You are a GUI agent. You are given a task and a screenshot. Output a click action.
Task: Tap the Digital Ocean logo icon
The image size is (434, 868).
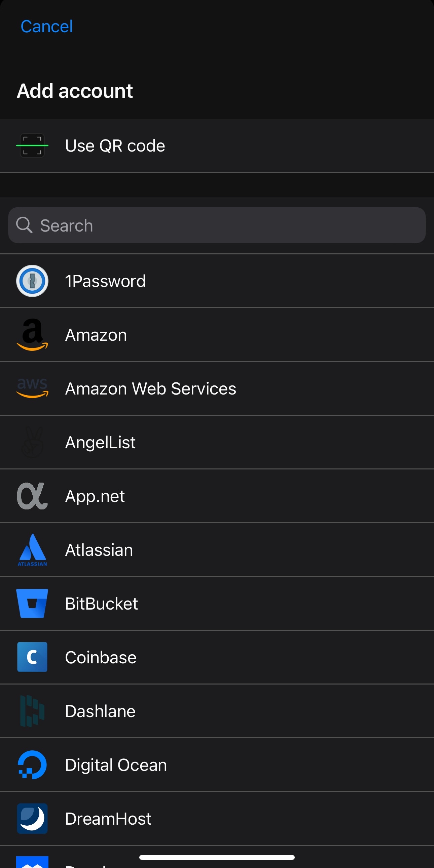point(32,764)
